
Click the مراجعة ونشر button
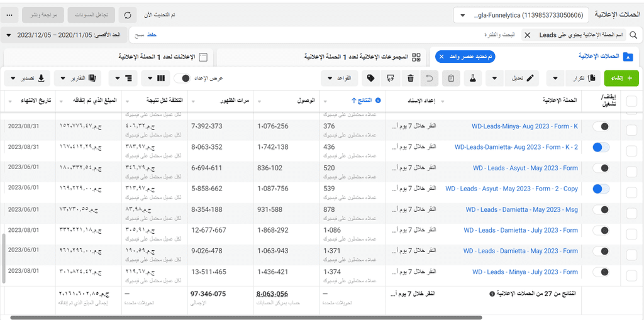pos(43,15)
